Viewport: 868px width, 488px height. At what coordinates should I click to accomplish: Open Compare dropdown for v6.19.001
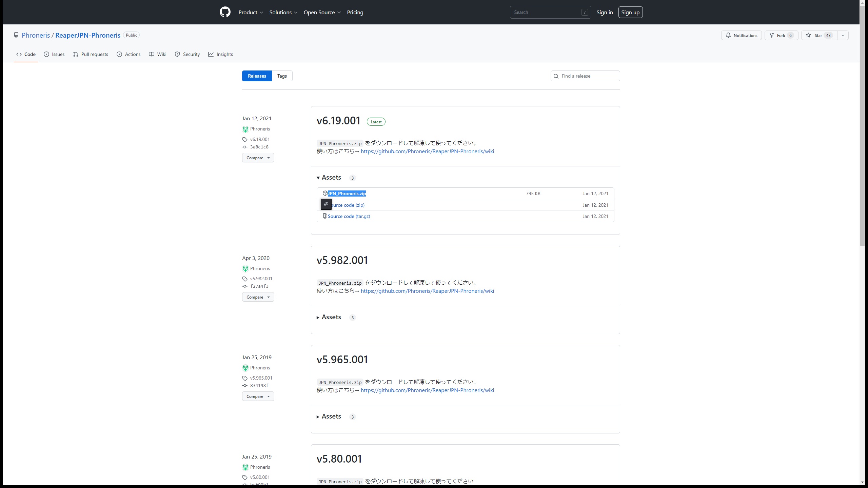tap(258, 158)
